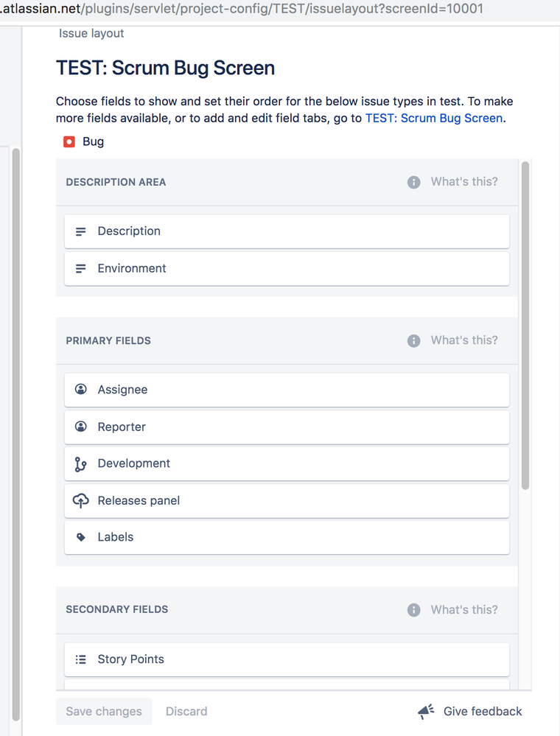
Task: Navigate back via Issue layout breadcrumb
Action: [x=91, y=32]
